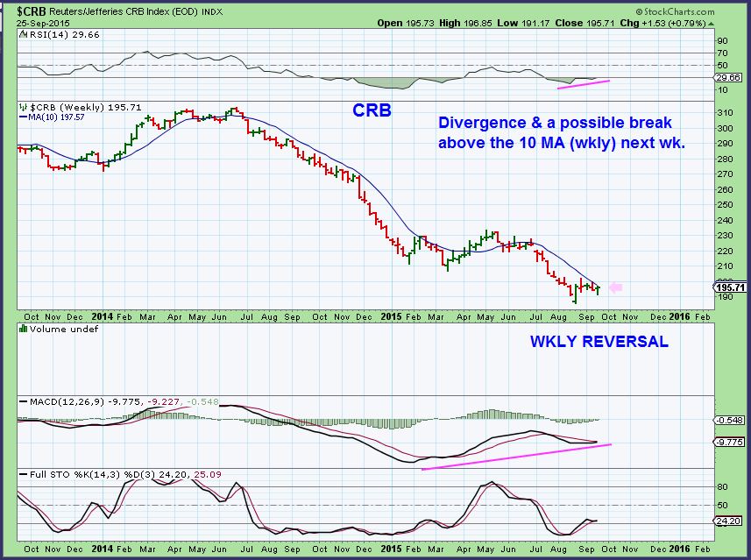Open the StockCharts.com copyright link

pos(676,11)
